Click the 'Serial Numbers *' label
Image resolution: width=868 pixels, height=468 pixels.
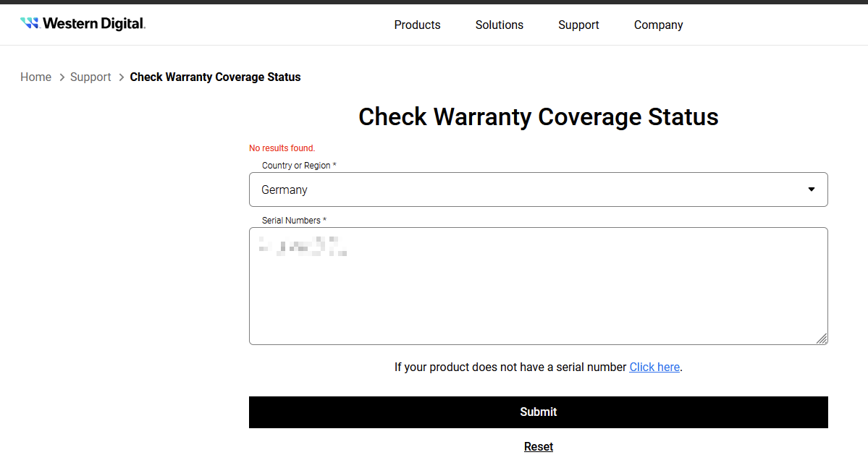click(294, 220)
